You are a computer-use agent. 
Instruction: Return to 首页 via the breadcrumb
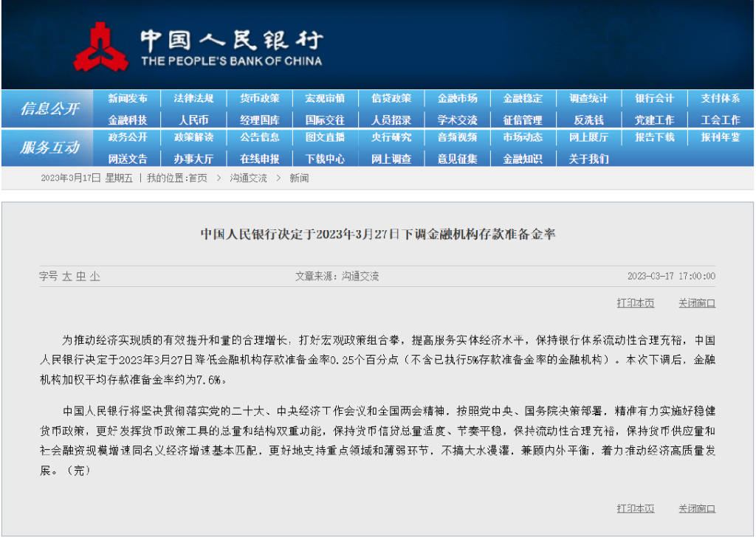coord(198,179)
